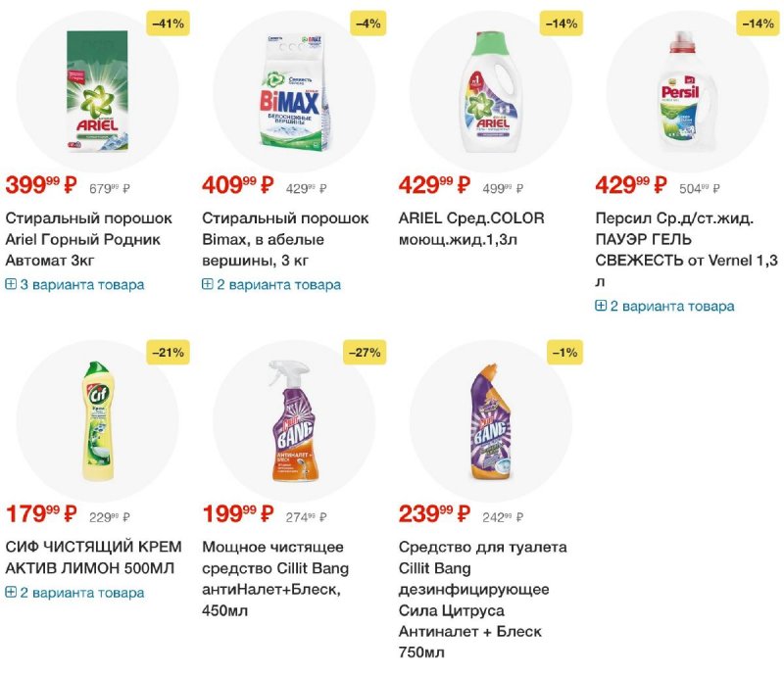Expand "2 варианта товара" under Cif cream
Viewport: 784px width, 676px height.
pyautogui.click(x=75, y=593)
